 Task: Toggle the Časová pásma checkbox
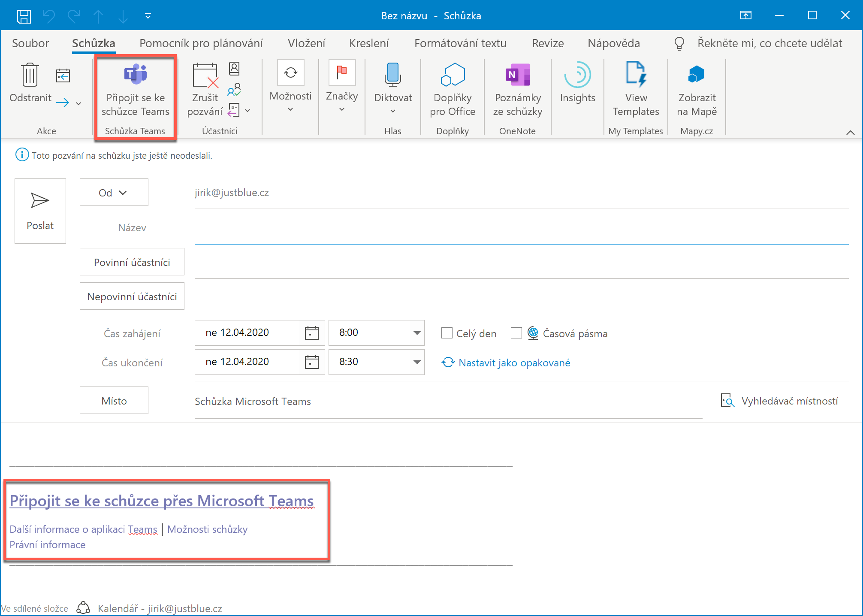pos(516,333)
